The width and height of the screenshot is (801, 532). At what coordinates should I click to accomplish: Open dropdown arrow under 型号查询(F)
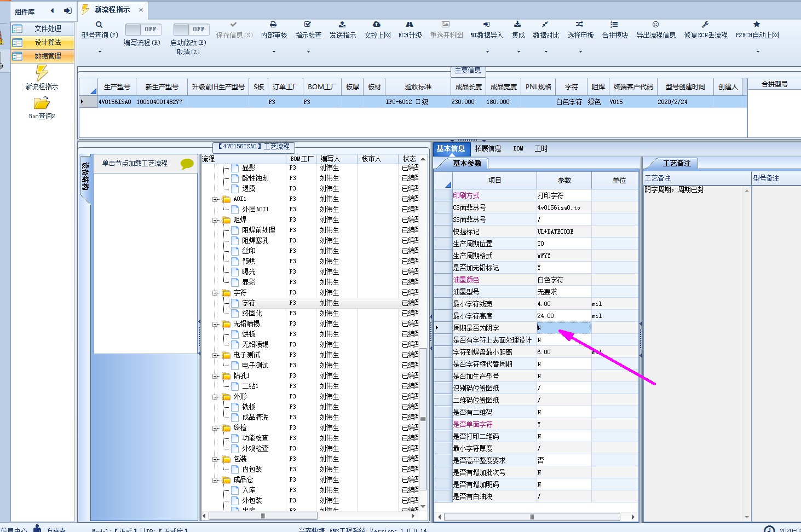coord(100,52)
